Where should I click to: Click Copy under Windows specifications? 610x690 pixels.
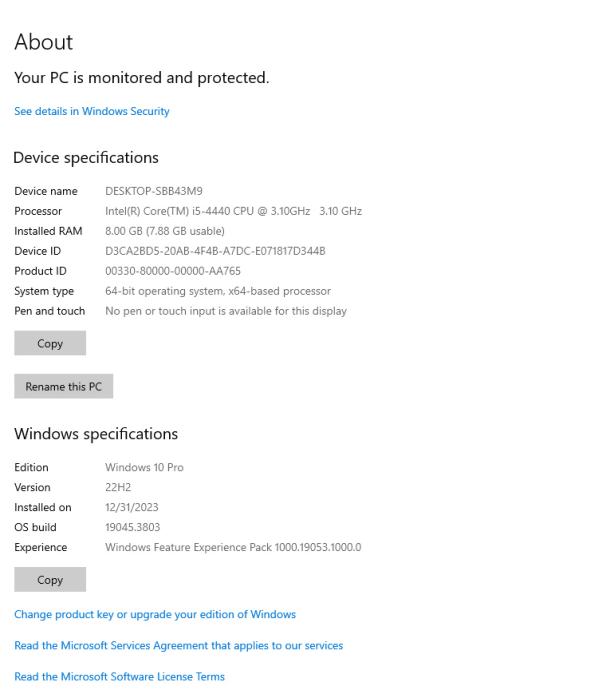point(50,579)
